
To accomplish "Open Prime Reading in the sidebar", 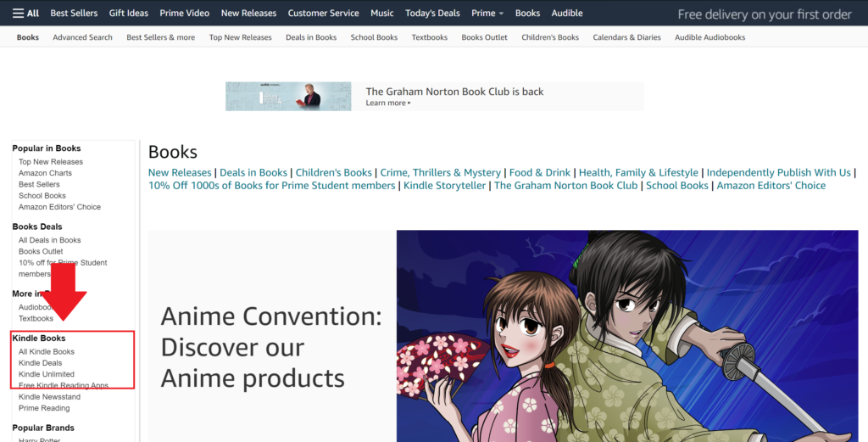I will tap(44, 408).
